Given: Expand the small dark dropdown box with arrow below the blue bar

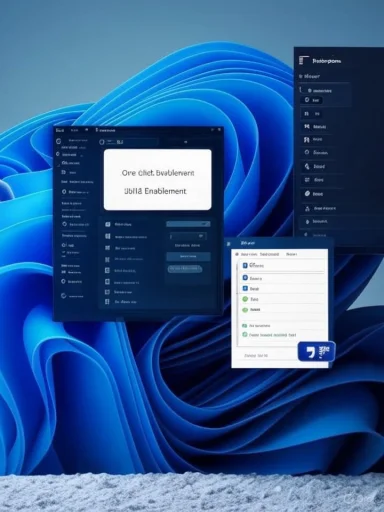Looking at the screenshot, I should 188,236.
